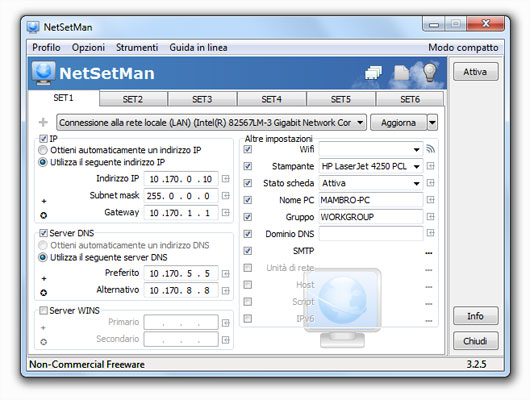The width and height of the screenshot is (530, 400).
Task: Click the icon beside the Indirizzo IP field
Action: [225, 179]
